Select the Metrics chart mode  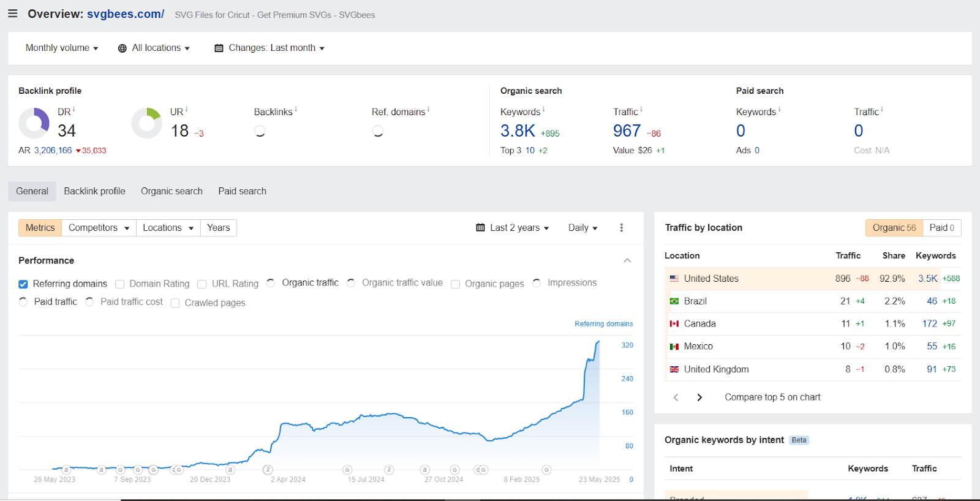pyautogui.click(x=40, y=228)
